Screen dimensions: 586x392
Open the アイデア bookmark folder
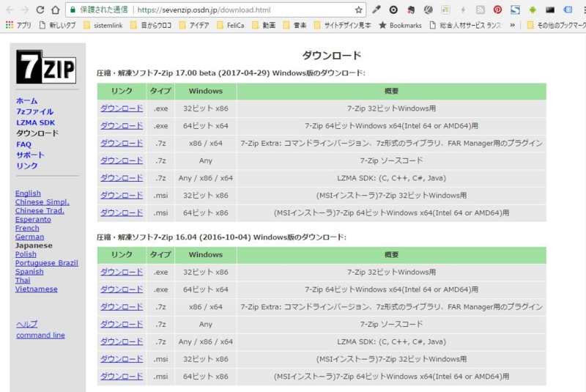pos(194,25)
